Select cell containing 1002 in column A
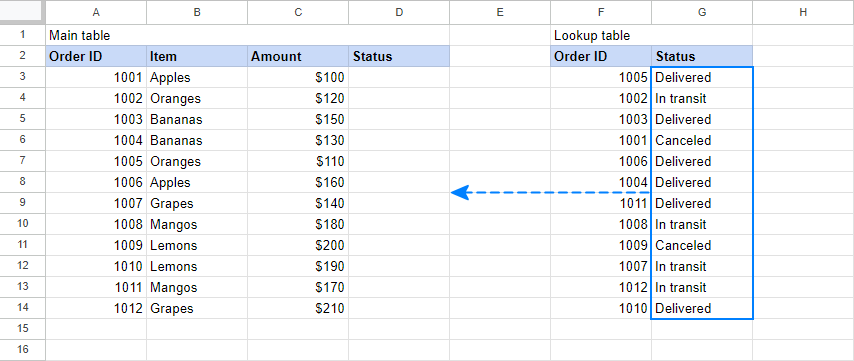The width and height of the screenshot is (854, 361). tap(96, 99)
